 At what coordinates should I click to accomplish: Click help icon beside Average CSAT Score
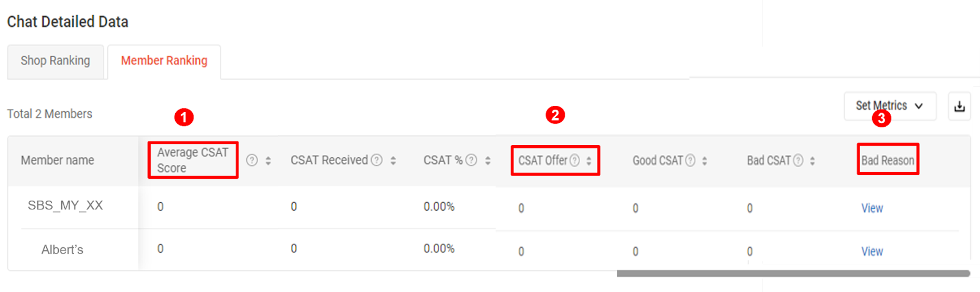tap(252, 160)
